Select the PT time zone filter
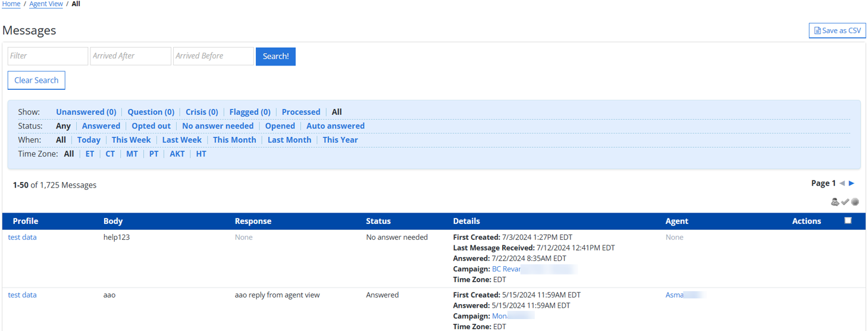This screenshot has height=331, width=868. click(154, 154)
